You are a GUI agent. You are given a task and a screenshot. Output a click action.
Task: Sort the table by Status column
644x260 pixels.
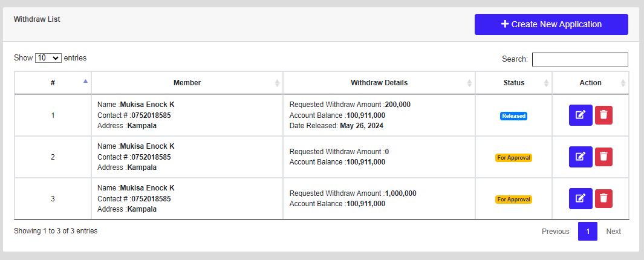coord(513,83)
